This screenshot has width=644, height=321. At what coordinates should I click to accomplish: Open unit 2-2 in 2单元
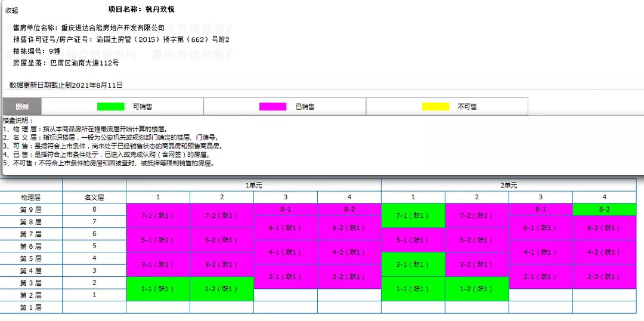pyautogui.click(x=604, y=277)
